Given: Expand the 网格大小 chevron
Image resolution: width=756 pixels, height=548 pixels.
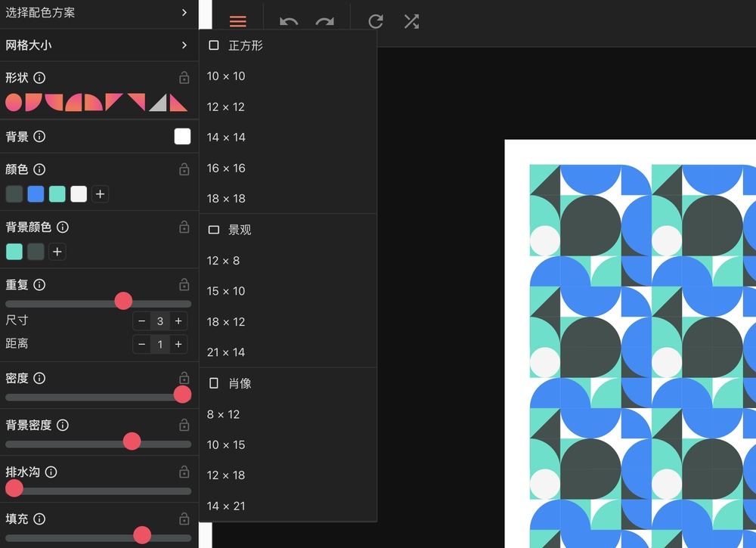Looking at the screenshot, I should 184,45.
